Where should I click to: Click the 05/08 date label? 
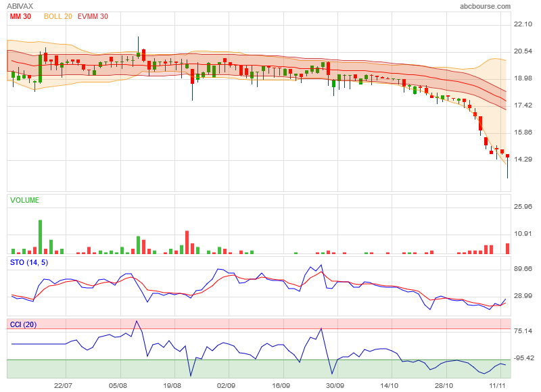pyautogui.click(x=118, y=385)
